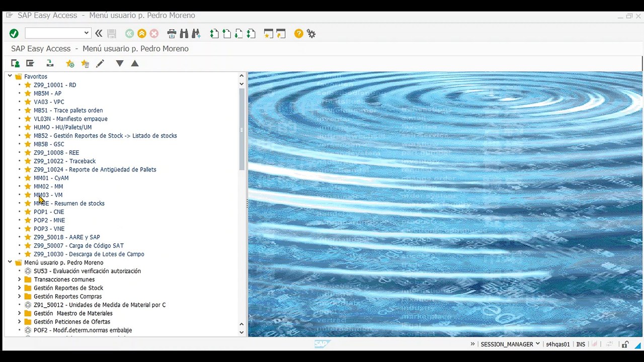644x362 pixels.
Task: Expand the Transacciones comunes folder
Action: 20,280
